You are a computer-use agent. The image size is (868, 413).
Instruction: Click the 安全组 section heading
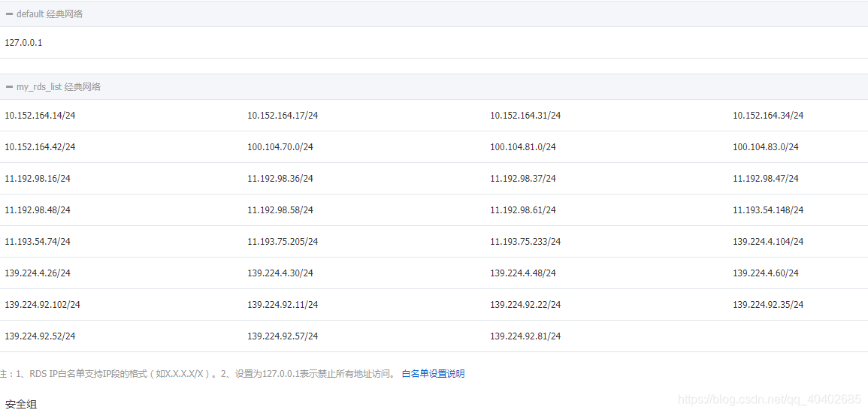21,405
